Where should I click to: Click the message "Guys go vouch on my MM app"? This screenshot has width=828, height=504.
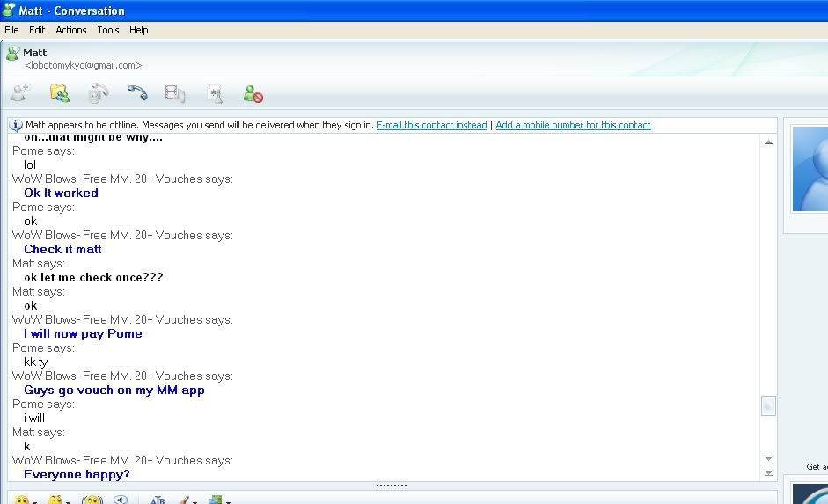click(114, 390)
